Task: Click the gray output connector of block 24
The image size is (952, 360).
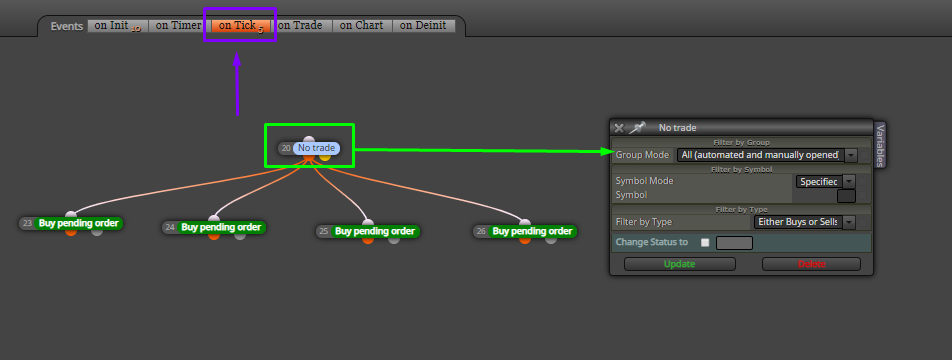Action: [240, 236]
